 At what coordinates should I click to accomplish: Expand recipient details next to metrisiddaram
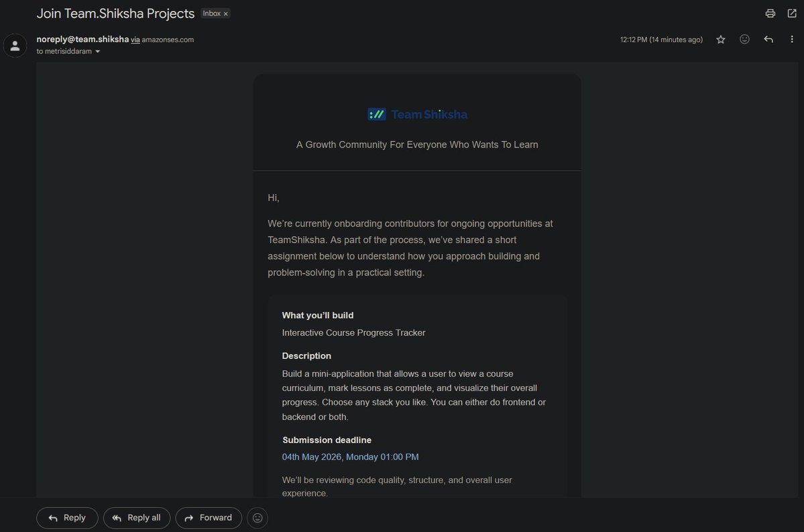(97, 51)
